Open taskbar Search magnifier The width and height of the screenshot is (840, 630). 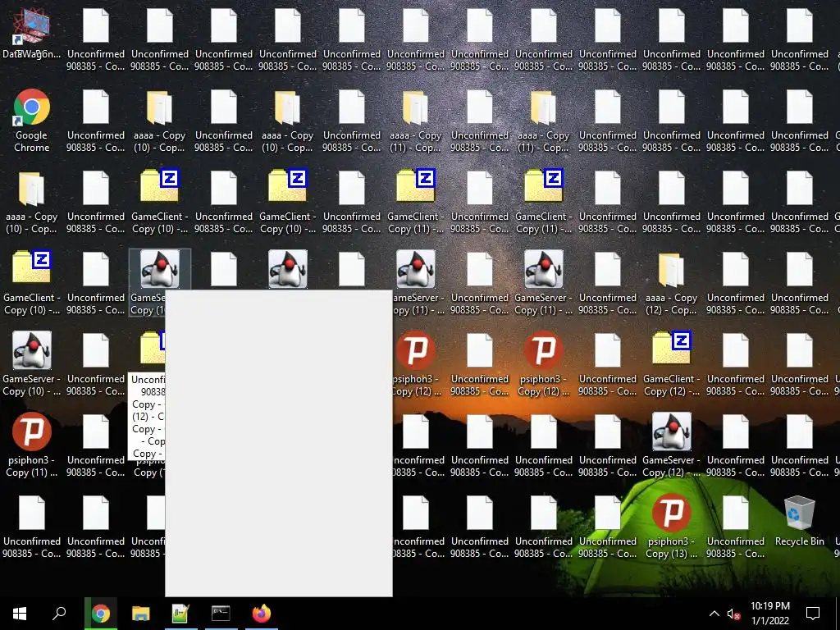click(x=59, y=614)
